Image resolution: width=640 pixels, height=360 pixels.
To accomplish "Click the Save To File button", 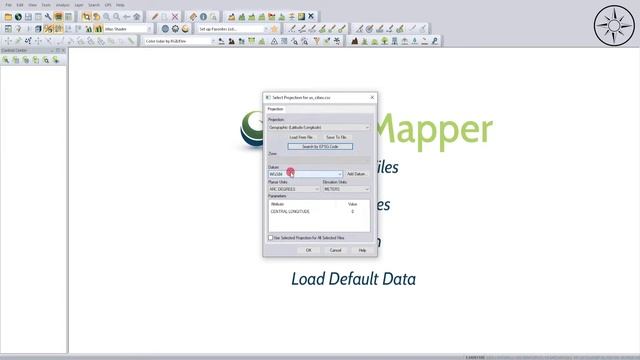I will click(336, 137).
